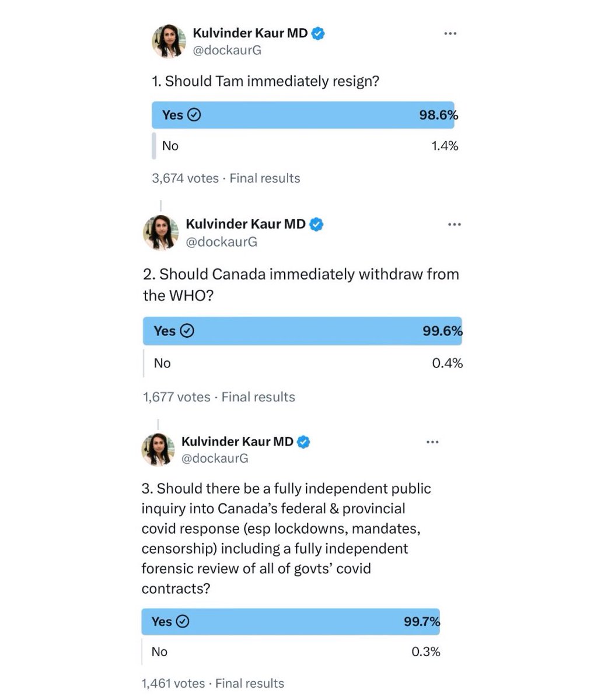Click the 3,674 votes count
The height and width of the screenshot is (700, 601).
coord(185,178)
